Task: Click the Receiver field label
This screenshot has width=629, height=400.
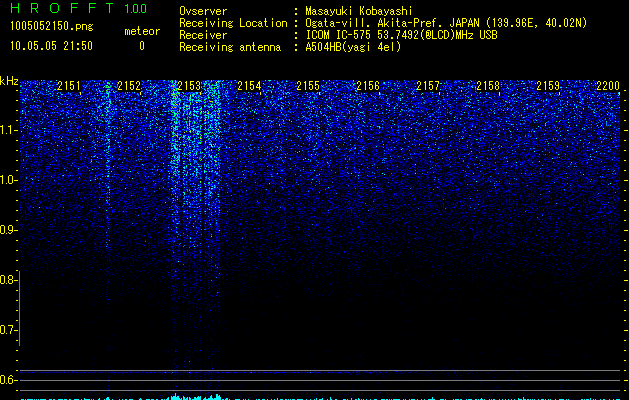Action: (x=203, y=35)
